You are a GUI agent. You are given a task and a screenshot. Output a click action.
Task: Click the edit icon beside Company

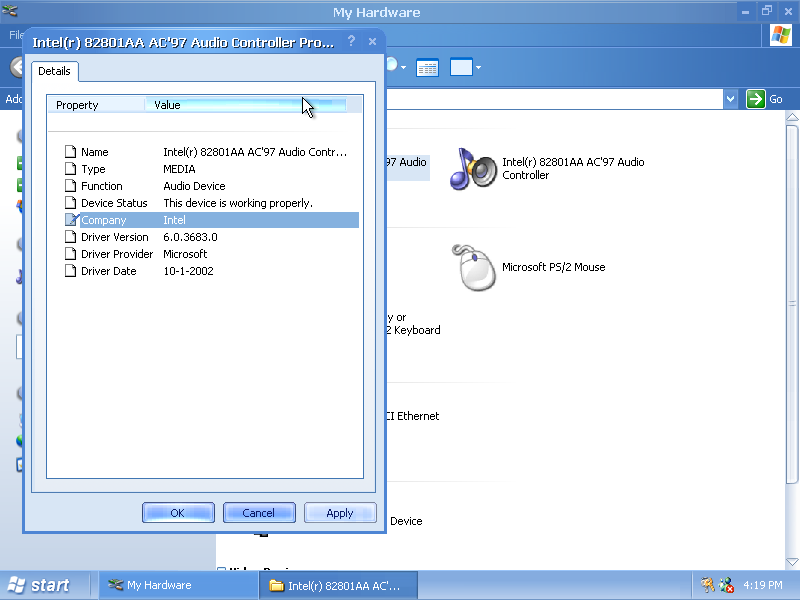click(x=71, y=220)
